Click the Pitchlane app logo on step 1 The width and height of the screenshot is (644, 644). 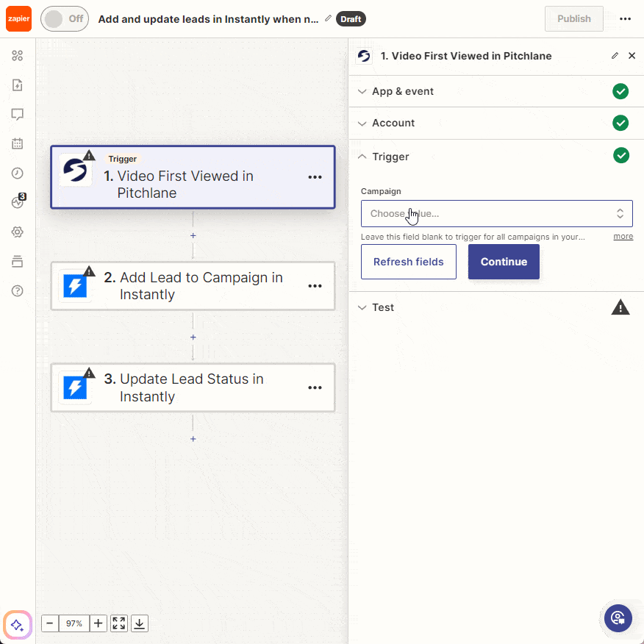point(75,171)
